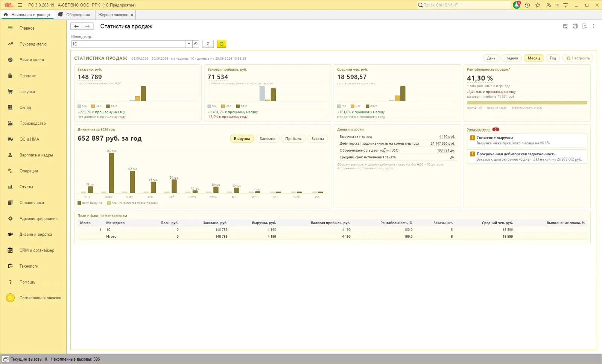This screenshot has width=602, height=364.
Task: Open the Главное sidebar section
Action: click(x=27, y=28)
